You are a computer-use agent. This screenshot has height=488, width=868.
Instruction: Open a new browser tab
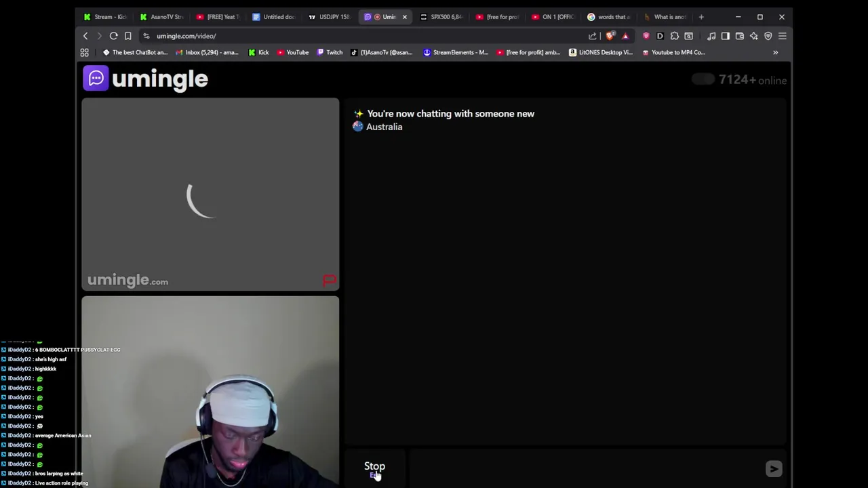pos(701,17)
